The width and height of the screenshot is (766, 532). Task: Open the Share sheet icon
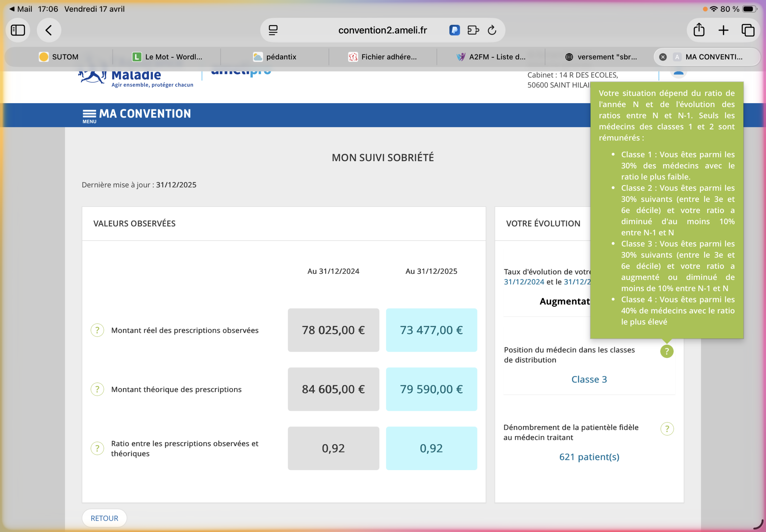coord(699,30)
